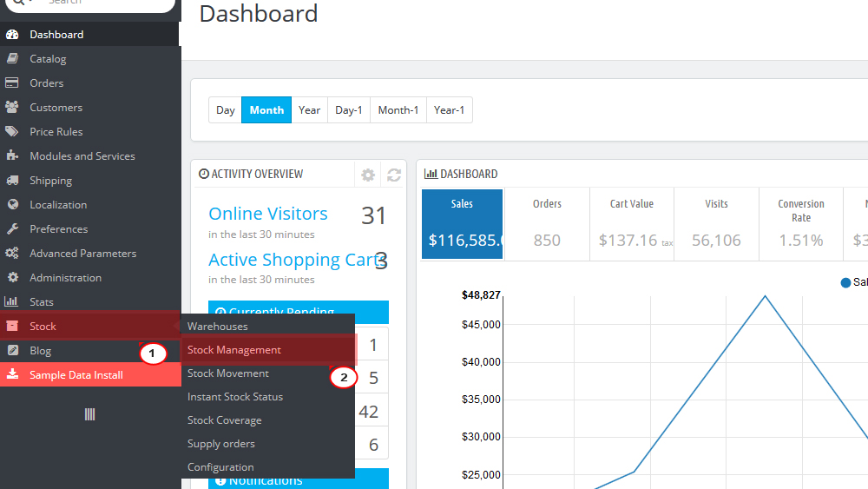Click the Price Rules tag icon
868x489 pixels.
[11, 131]
